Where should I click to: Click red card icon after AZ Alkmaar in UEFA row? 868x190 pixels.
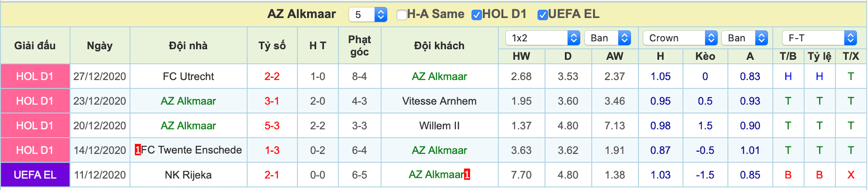[x=467, y=174]
